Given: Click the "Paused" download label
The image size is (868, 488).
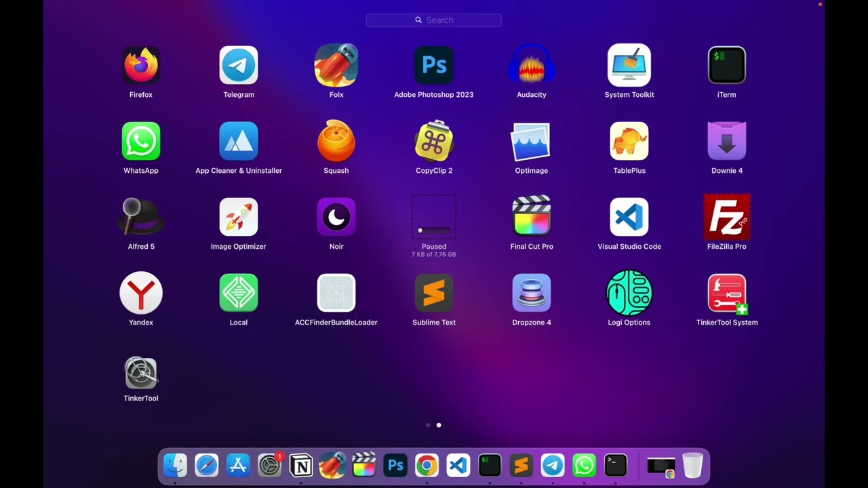Looking at the screenshot, I should (434, 247).
